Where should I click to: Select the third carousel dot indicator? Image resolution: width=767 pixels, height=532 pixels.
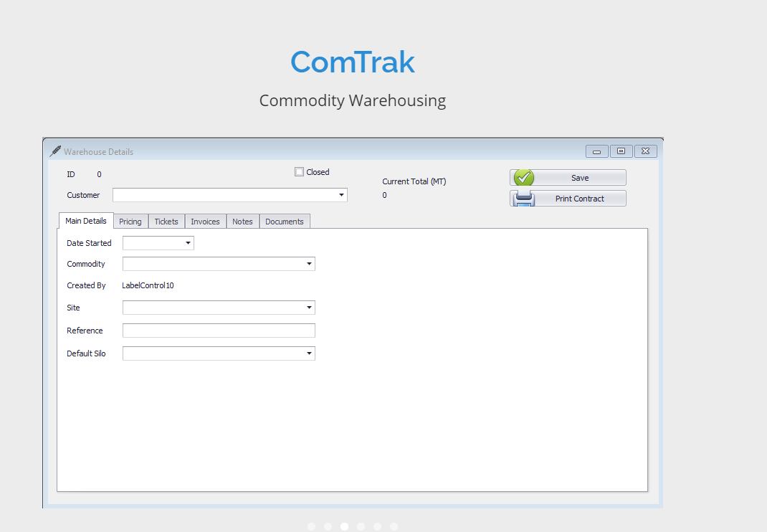pyautogui.click(x=345, y=526)
